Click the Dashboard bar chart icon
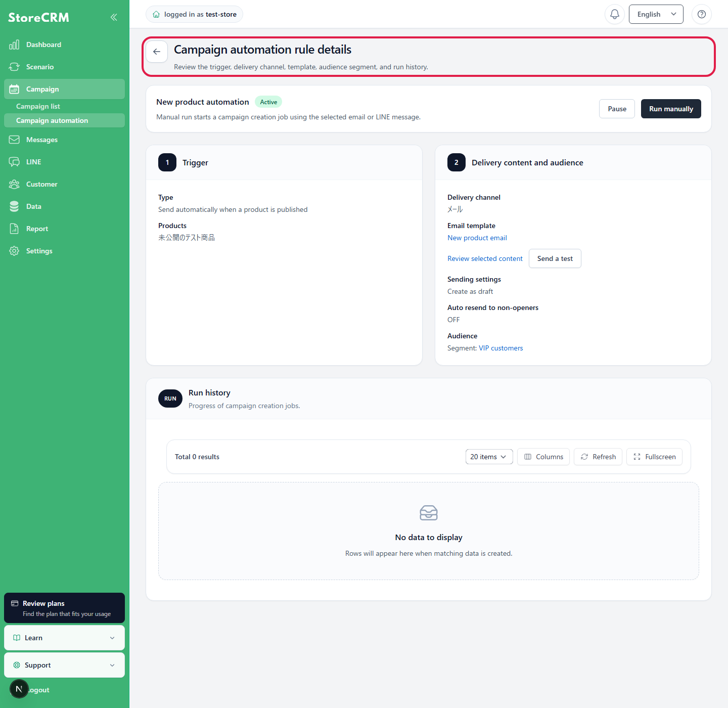728x708 pixels. point(14,45)
